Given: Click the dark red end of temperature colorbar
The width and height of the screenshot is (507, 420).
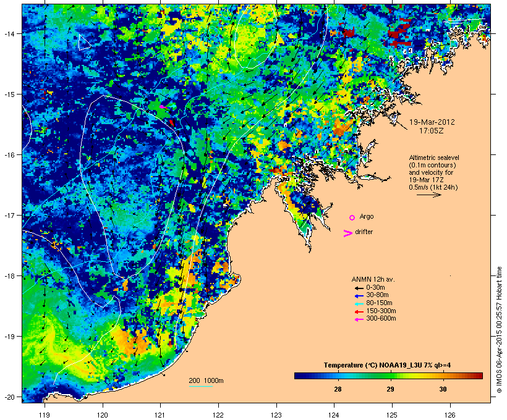Looking at the screenshot, I should click(x=479, y=376).
